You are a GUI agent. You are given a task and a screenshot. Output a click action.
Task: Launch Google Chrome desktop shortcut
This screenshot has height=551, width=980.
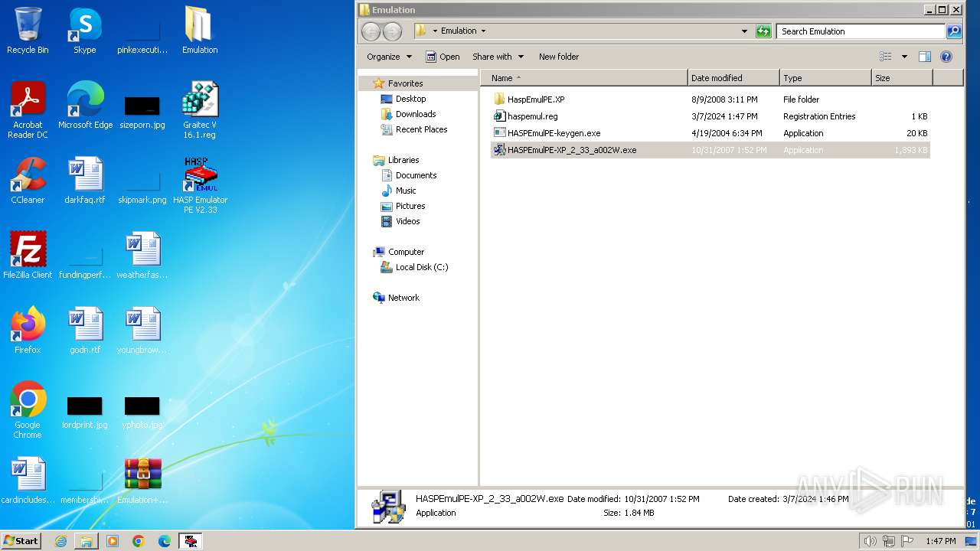coord(28,410)
